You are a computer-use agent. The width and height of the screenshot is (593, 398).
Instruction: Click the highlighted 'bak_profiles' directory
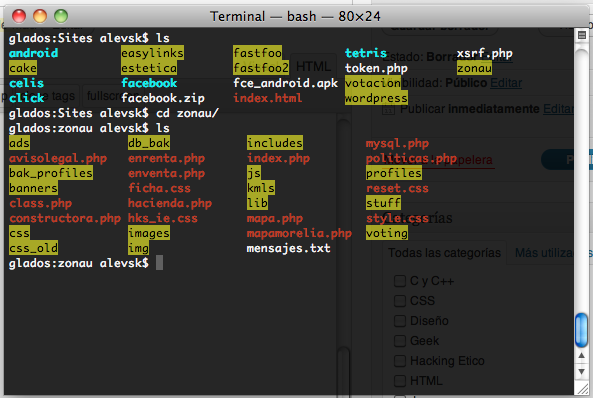coord(51,173)
